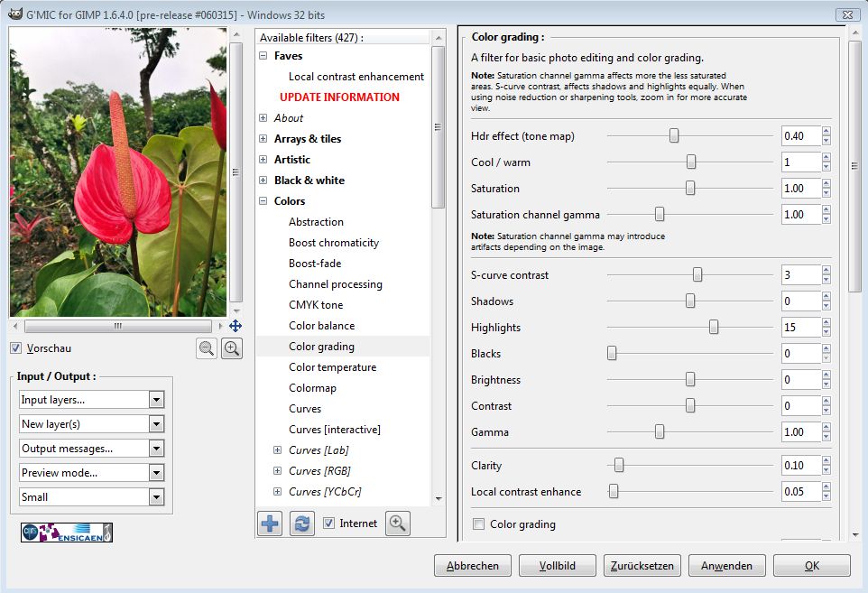Image resolution: width=868 pixels, height=593 pixels.
Task: Expand the Curves [Lab] folder
Action: pos(278,450)
